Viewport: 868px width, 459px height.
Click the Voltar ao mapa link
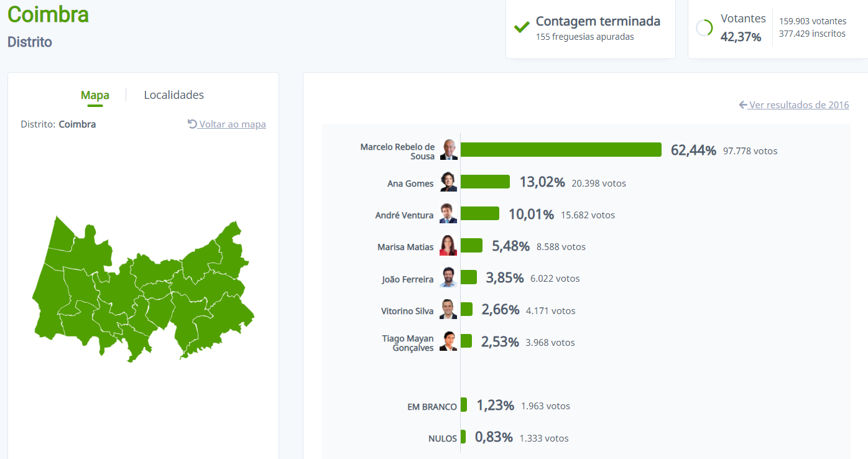(x=233, y=124)
